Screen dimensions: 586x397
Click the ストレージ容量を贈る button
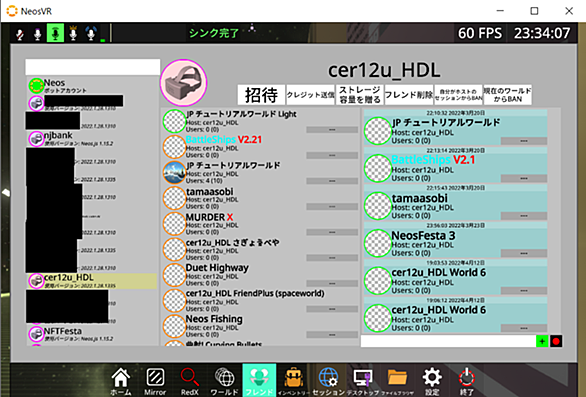[x=360, y=95]
